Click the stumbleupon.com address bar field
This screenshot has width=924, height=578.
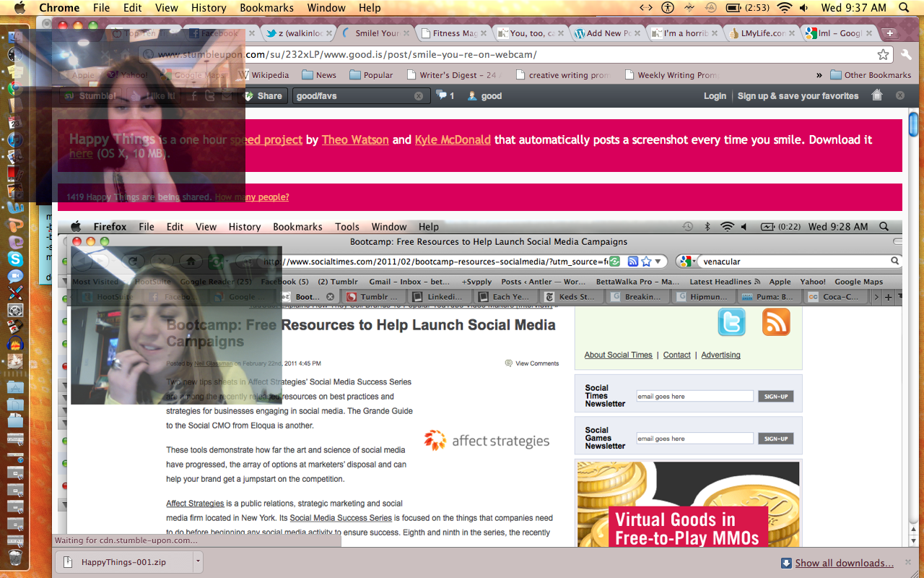[x=505, y=55]
